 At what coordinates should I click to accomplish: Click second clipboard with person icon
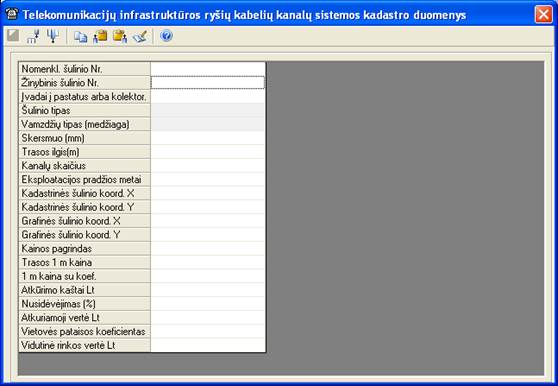click(120, 36)
